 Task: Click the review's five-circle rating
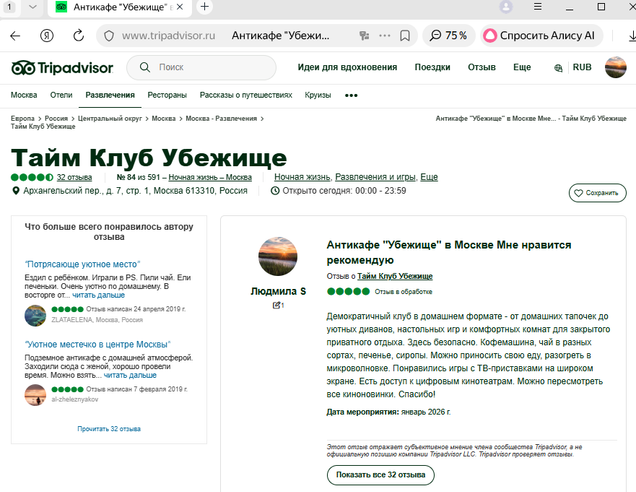click(348, 291)
